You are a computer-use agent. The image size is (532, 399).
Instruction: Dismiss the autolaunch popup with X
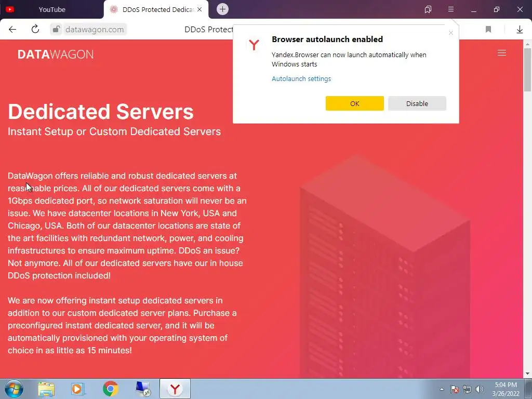click(x=450, y=33)
